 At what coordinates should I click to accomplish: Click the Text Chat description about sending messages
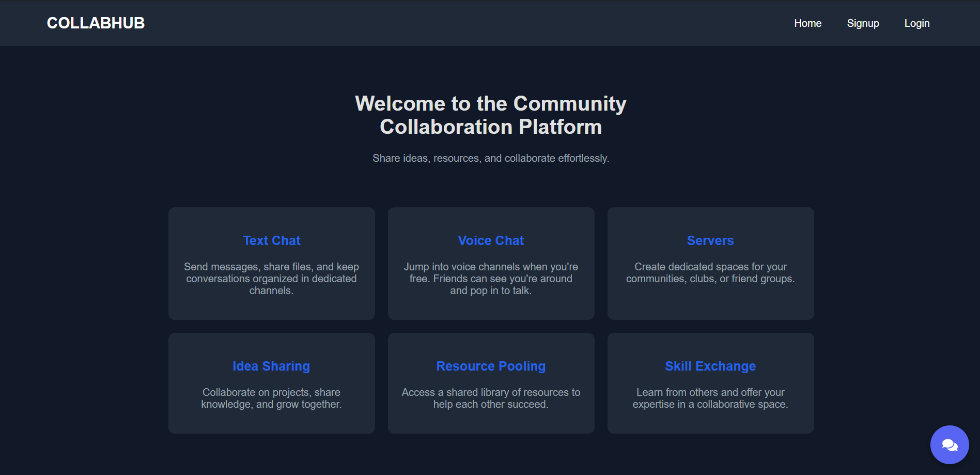tap(271, 279)
